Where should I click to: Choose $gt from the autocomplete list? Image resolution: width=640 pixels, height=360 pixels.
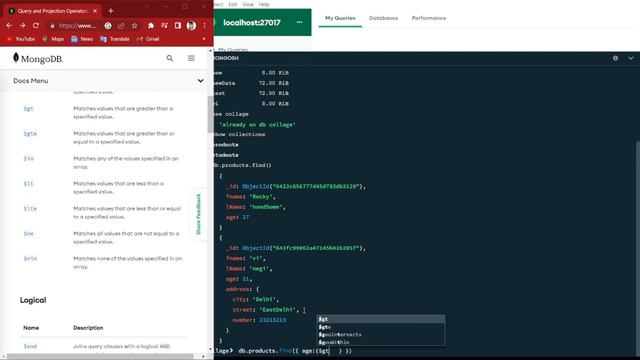click(381, 319)
